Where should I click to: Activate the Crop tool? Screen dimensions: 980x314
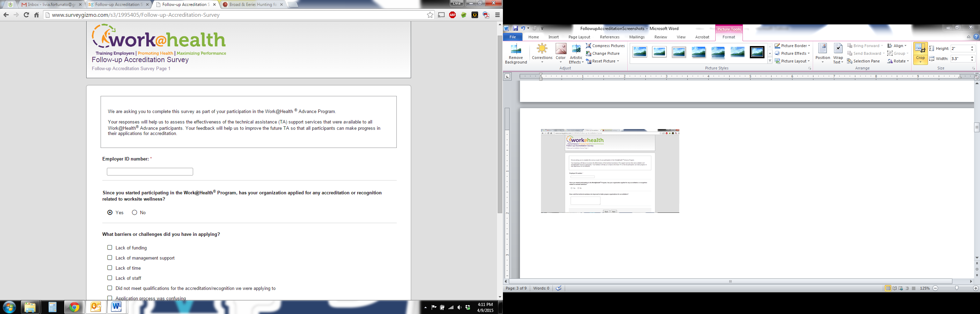(x=920, y=54)
